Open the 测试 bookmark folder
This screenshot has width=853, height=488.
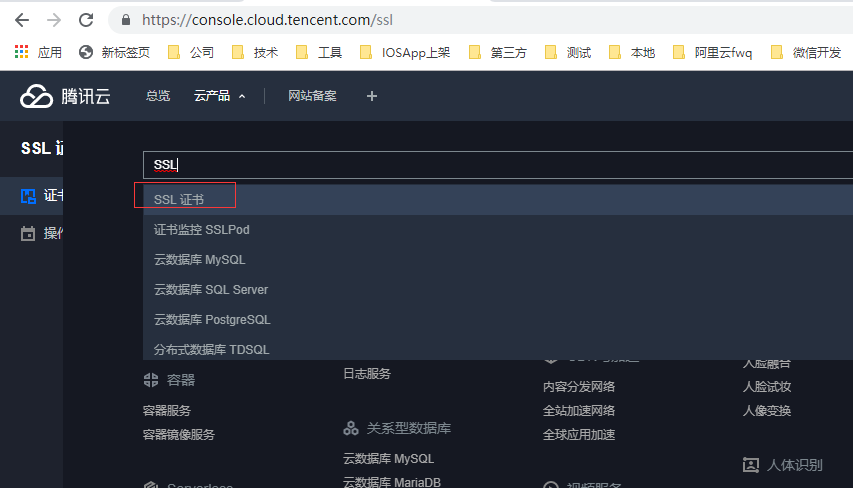567,52
